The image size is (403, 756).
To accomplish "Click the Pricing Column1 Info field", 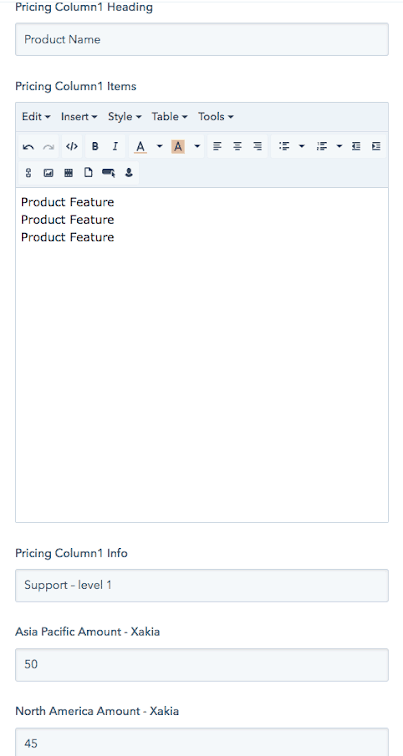I will tap(202, 585).
